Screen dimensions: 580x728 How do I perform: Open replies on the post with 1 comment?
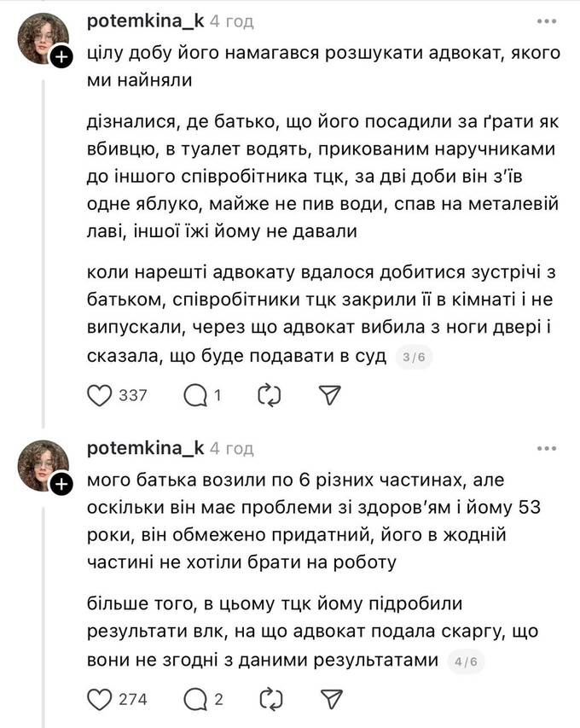(x=195, y=394)
